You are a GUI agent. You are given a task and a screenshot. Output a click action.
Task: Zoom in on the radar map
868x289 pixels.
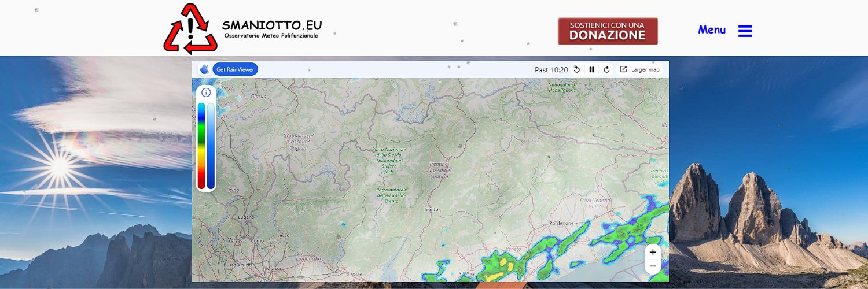pos(653,252)
